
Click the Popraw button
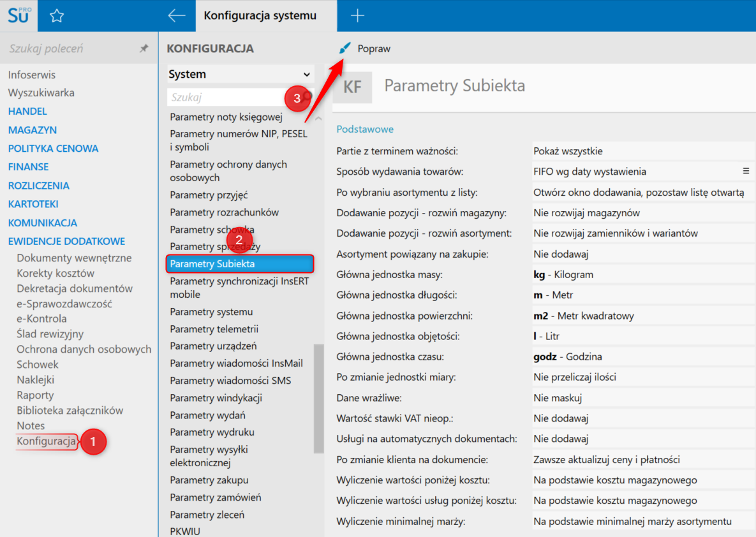click(365, 48)
